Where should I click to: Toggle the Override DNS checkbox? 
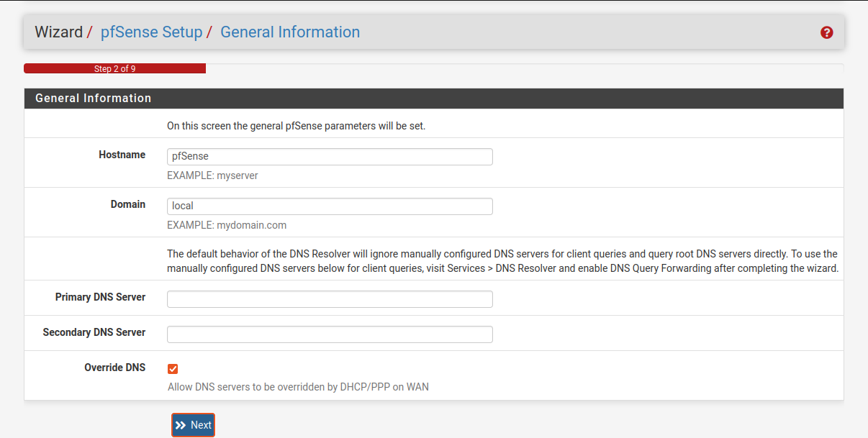(x=173, y=369)
